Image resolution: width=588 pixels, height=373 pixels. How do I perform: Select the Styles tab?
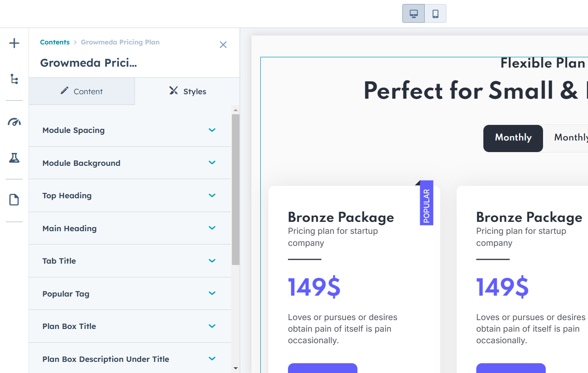(x=187, y=92)
